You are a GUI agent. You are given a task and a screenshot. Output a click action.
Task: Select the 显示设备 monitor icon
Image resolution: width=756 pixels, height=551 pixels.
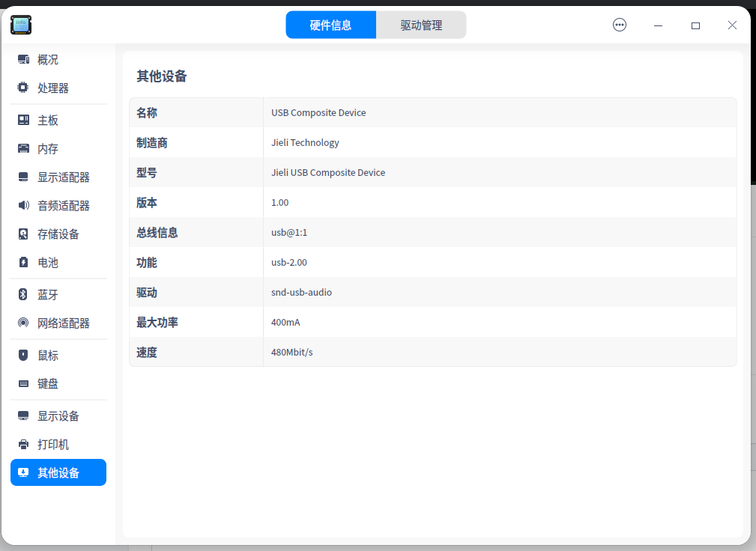click(23, 415)
